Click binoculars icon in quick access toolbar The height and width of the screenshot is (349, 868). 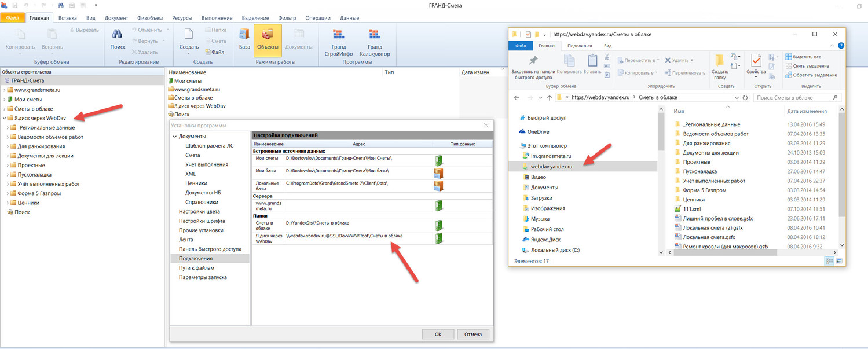click(x=60, y=5)
